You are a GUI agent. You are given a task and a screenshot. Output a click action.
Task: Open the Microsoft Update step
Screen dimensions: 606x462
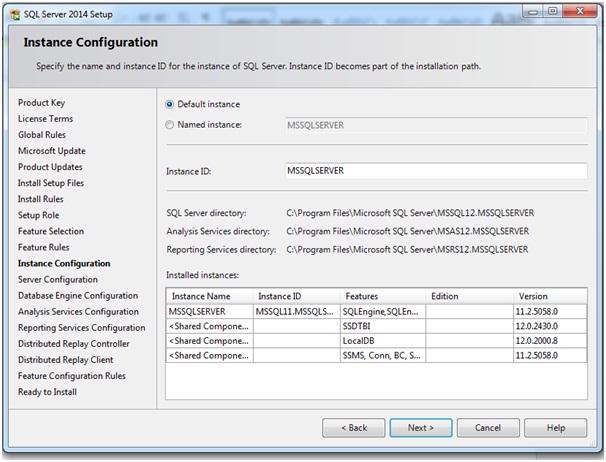[52, 151]
